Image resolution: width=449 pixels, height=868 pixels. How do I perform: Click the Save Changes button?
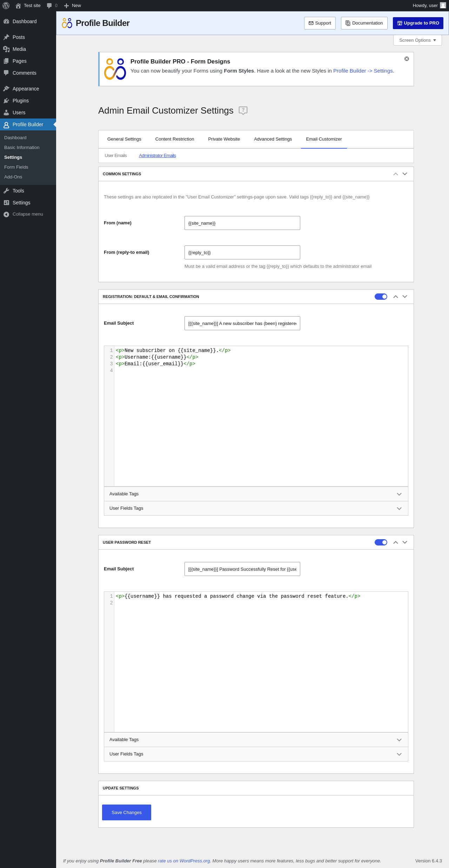coord(127,812)
